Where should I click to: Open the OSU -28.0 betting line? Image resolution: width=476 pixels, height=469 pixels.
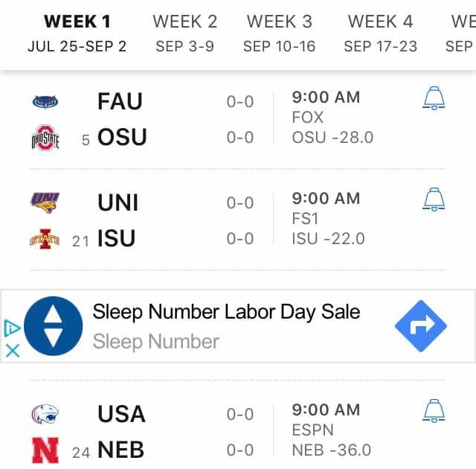(332, 137)
